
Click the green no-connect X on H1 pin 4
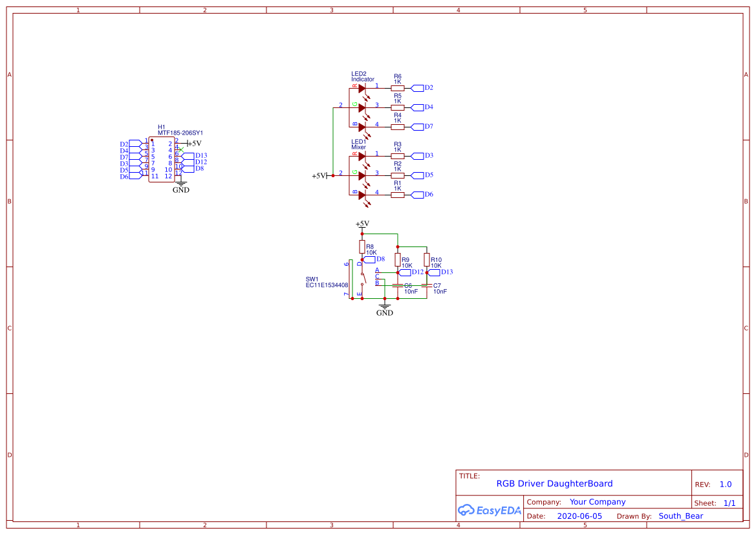click(x=182, y=151)
